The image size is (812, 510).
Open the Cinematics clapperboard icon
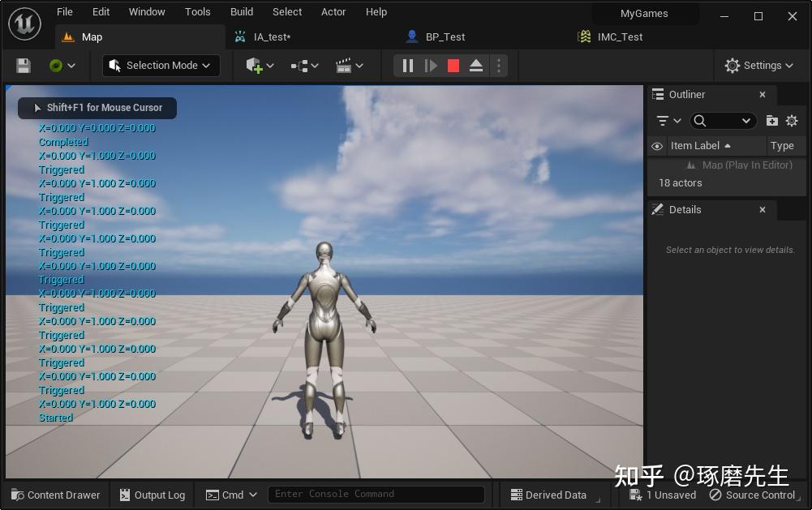[x=345, y=66]
